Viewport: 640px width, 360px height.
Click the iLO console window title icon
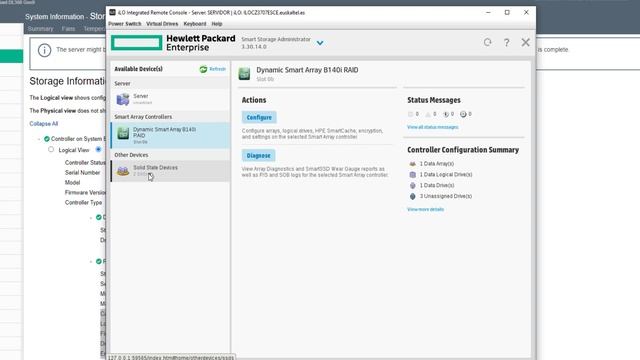(x=112, y=12)
